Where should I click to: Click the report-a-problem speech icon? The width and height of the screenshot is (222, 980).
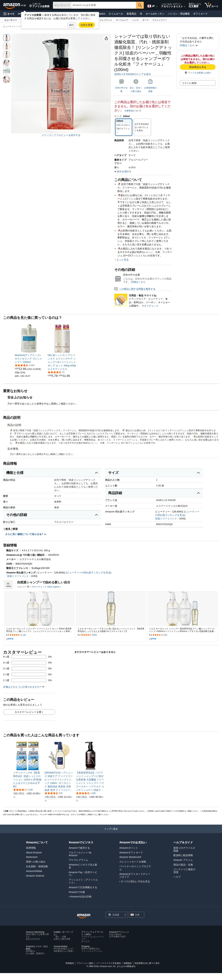(116, 289)
